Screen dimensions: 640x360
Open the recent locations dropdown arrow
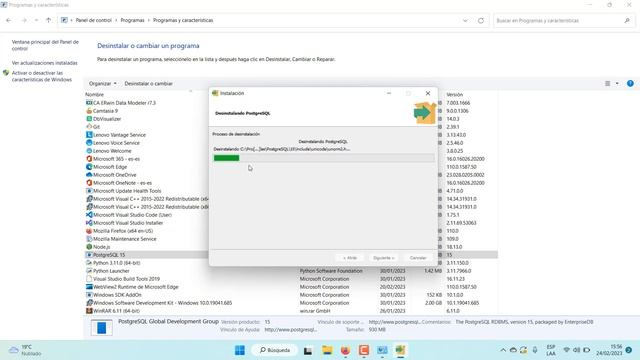(x=36, y=20)
